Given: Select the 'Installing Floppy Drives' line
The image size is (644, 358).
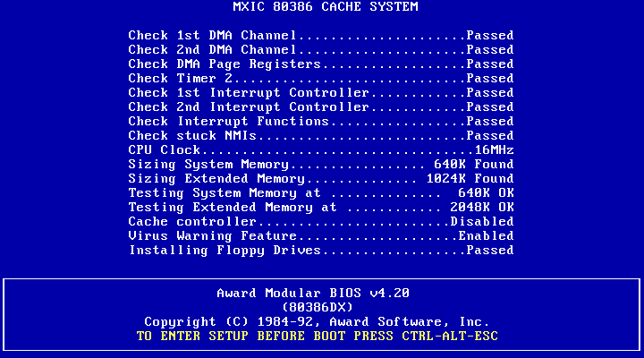Looking at the screenshot, I should pyautogui.click(x=321, y=251).
